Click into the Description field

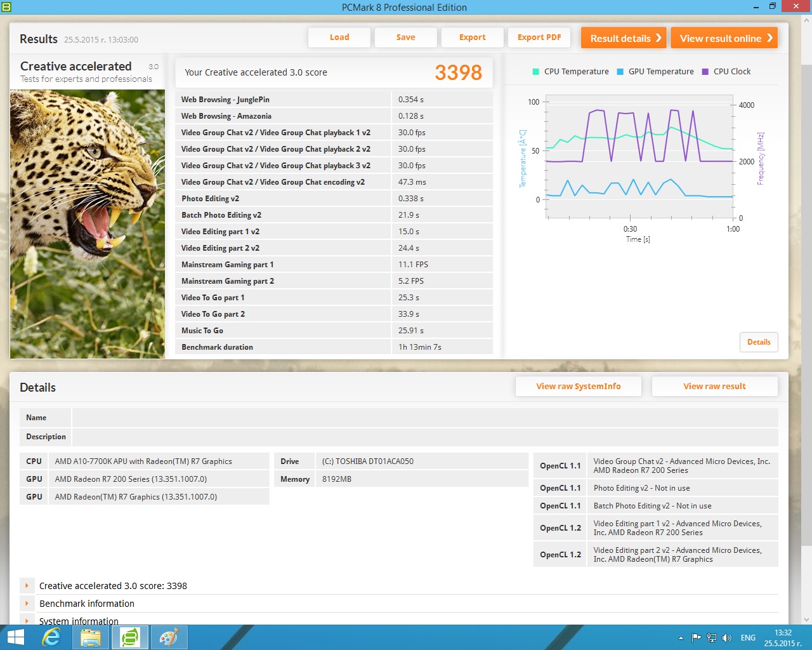[425, 437]
